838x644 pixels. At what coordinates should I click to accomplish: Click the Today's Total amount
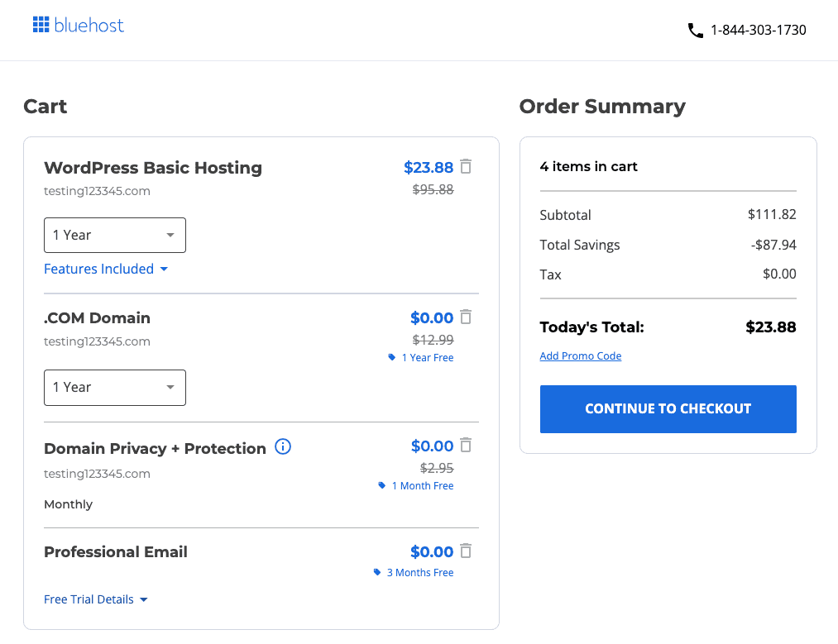pos(770,327)
